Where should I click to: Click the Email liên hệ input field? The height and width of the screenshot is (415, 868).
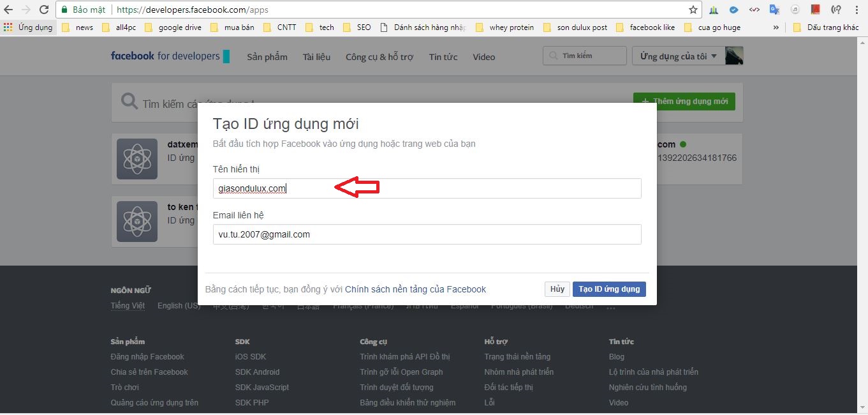tap(427, 234)
